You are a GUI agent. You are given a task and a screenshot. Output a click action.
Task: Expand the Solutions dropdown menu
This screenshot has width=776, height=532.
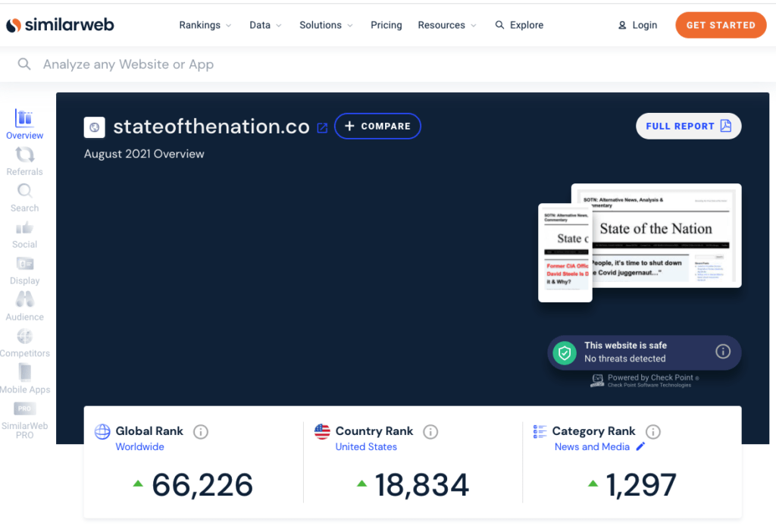pyautogui.click(x=326, y=25)
